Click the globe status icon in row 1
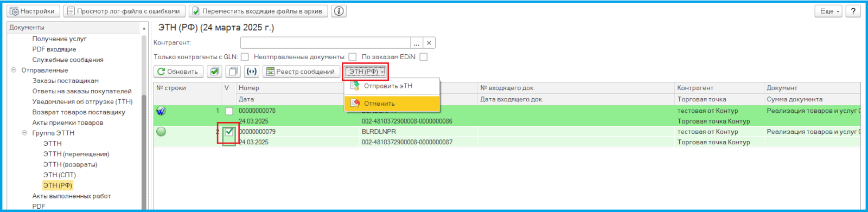Viewport: 868px width, 212px height. 161,111
